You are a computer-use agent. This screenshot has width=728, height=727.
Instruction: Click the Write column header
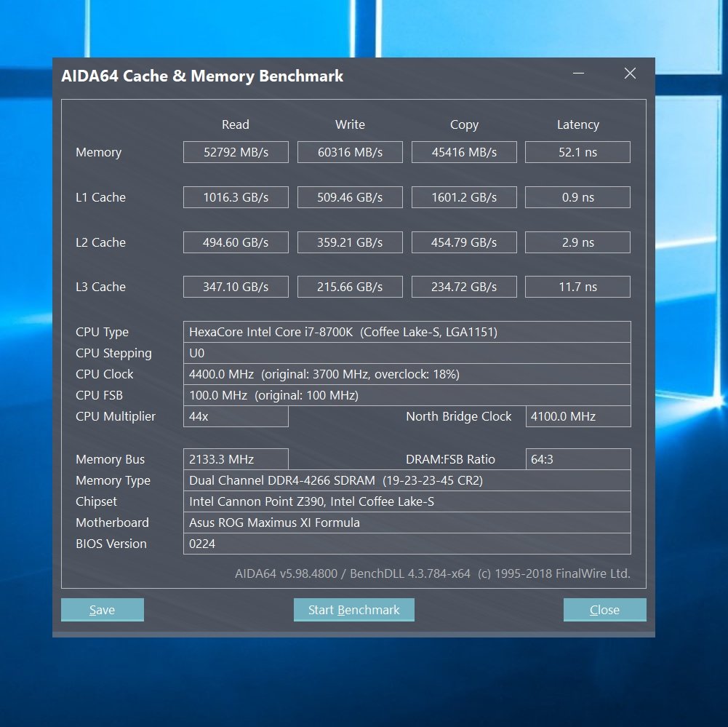[350, 124]
